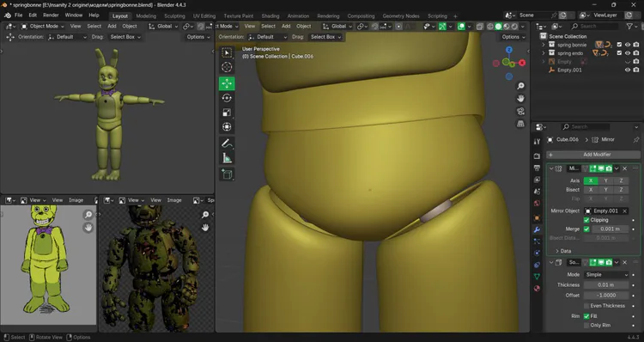644x342 pixels.
Task: Switch to the UV Editing workspace tab
Action: click(x=204, y=16)
